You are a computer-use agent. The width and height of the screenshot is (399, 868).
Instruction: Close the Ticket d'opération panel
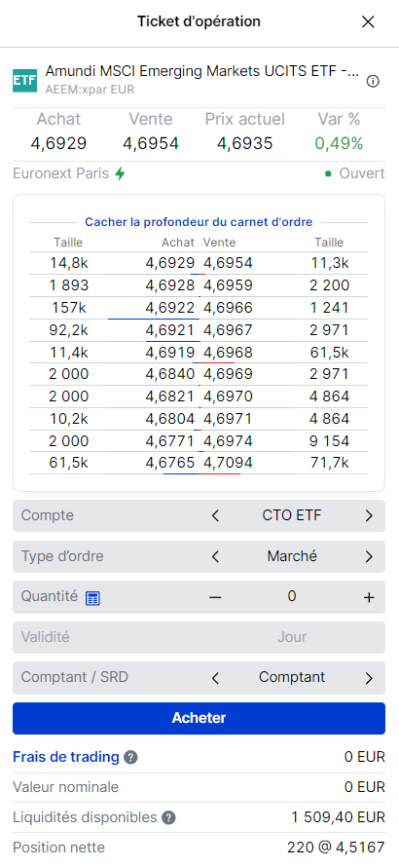pos(368,22)
